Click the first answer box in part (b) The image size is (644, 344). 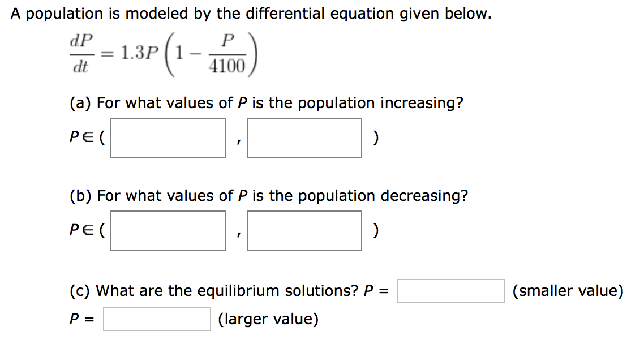point(168,231)
